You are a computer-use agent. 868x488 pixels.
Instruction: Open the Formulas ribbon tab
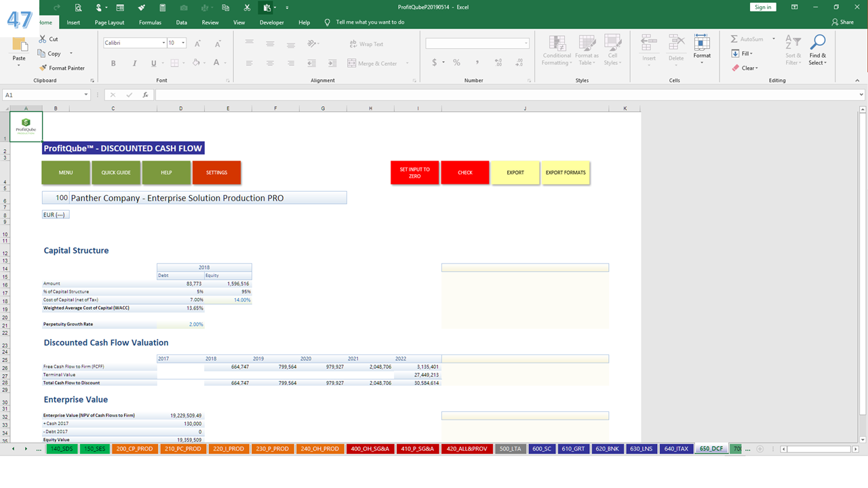150,22
